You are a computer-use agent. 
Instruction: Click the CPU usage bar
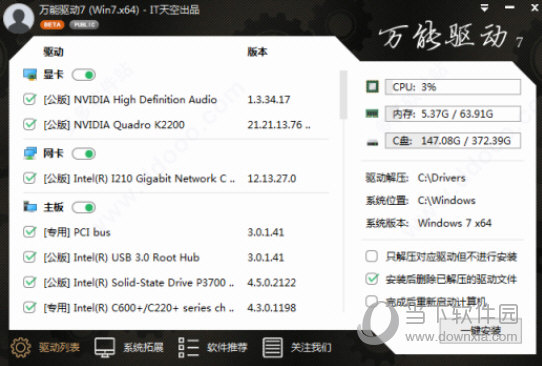453,87
